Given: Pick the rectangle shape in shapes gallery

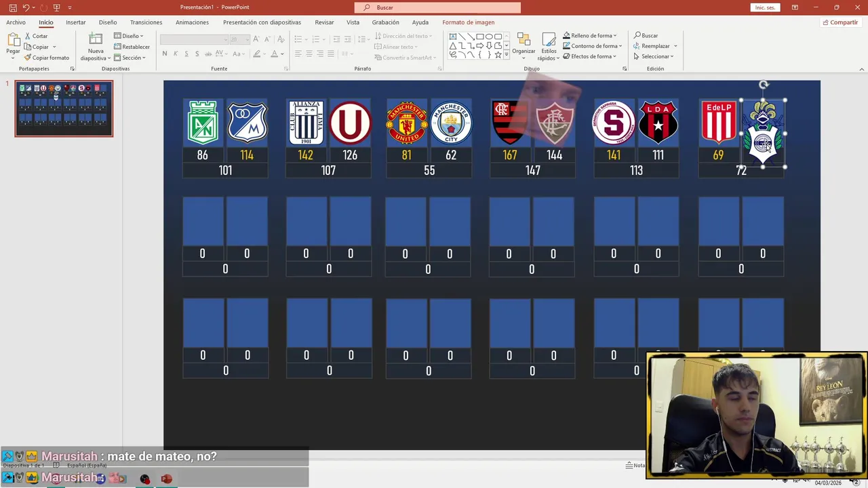Looking at the screenshot, I should click(x=480, y=37).
